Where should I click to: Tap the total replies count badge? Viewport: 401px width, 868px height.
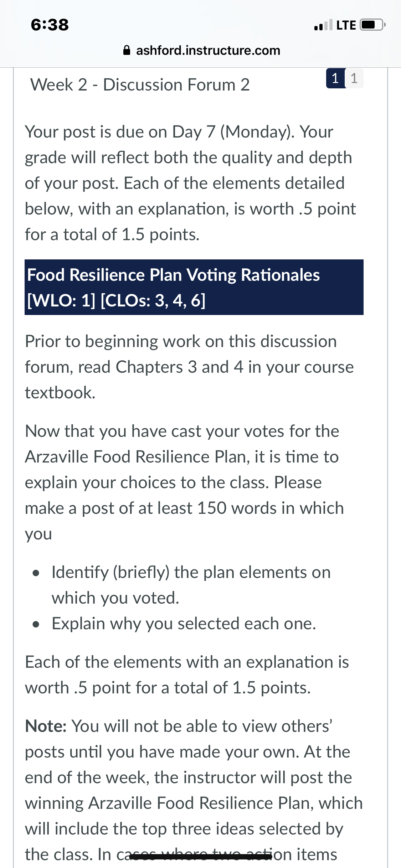pyautogui.click(x=354, y=78)
